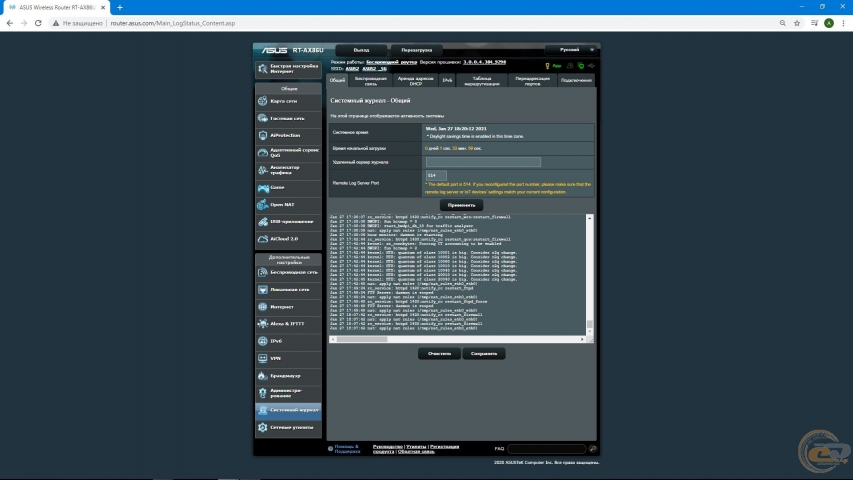Click the USB status icon in header
The width and height of the screenshot is (853, 480).
[591, 66]
